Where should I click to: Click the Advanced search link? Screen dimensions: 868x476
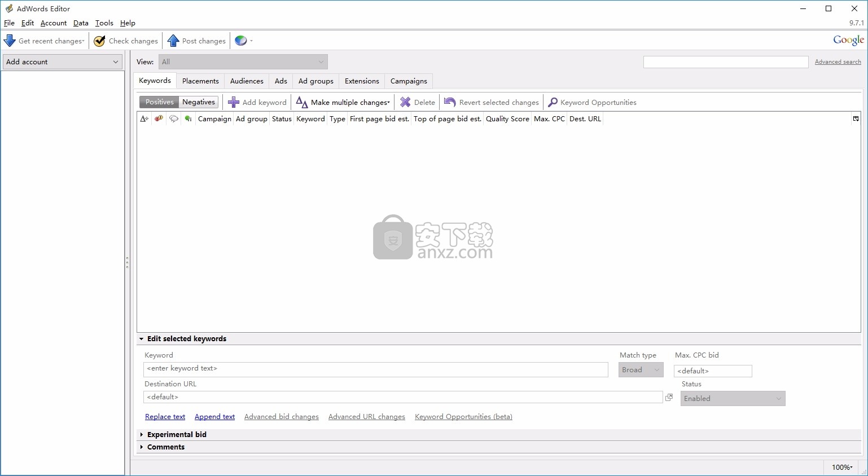pos(838,62)
